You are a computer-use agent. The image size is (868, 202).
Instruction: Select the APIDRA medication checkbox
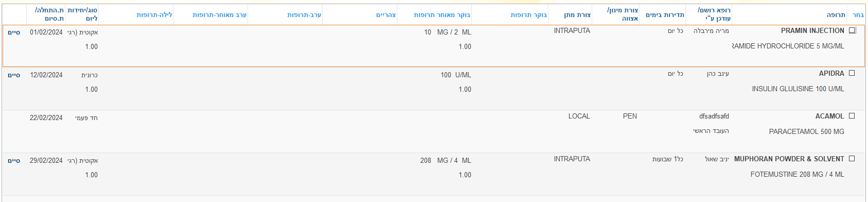coord(852,73)
